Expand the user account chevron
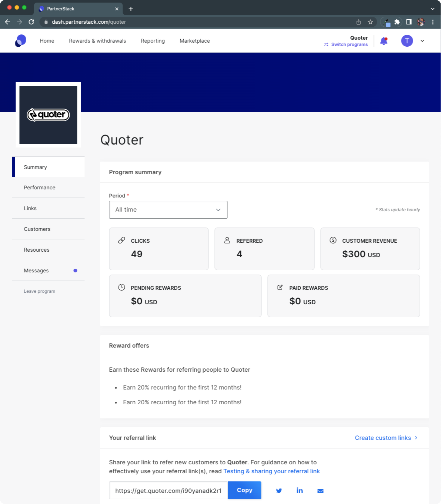Screen dimensions: 441x504 [422, 41]
